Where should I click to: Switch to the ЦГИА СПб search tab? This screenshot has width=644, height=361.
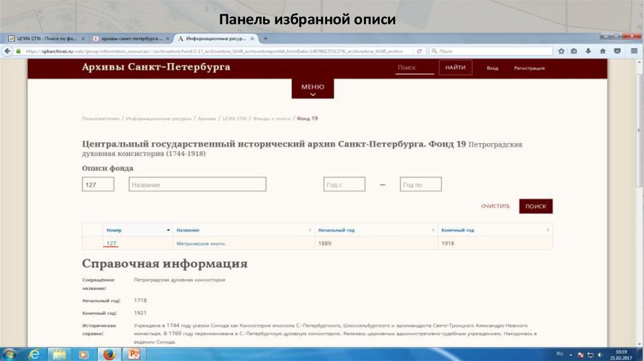point(44,38)
